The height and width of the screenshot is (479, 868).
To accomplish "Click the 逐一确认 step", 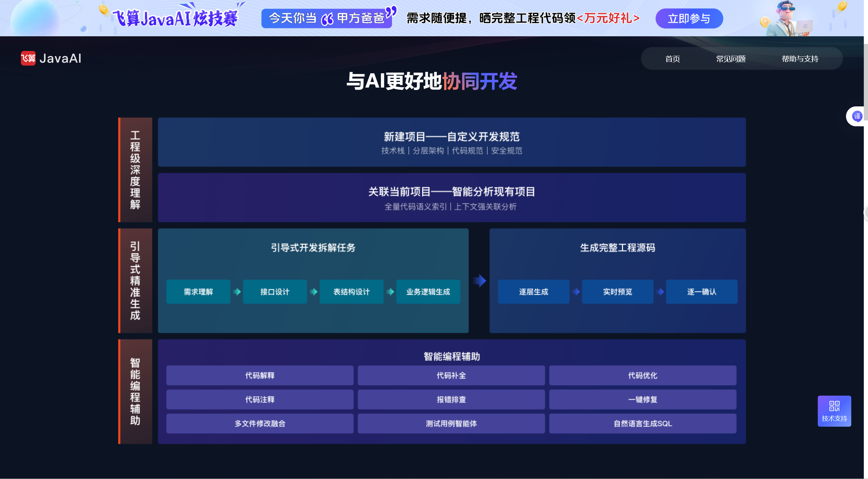I will [x=702, y=292].
